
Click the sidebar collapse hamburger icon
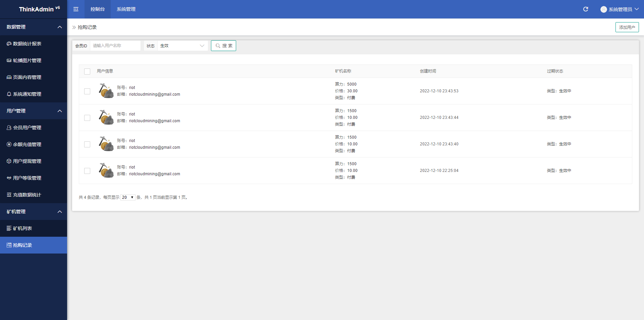pos(76,9)
